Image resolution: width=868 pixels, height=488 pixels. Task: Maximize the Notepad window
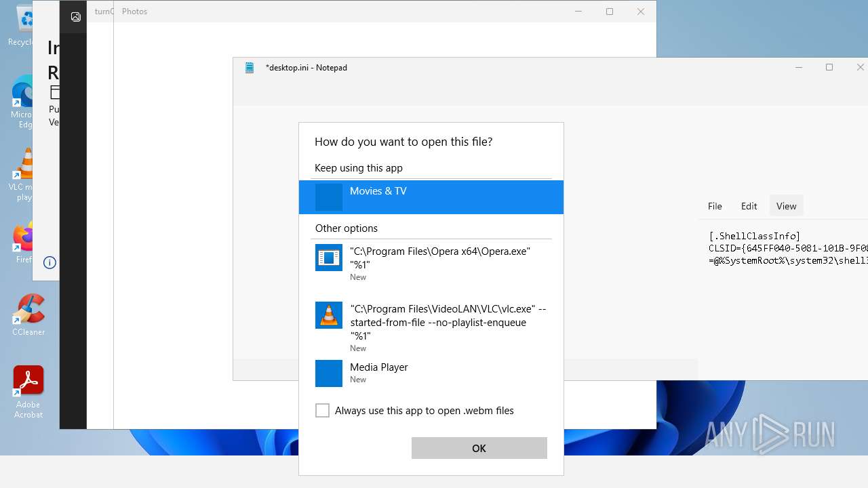[x=829, y=68]
